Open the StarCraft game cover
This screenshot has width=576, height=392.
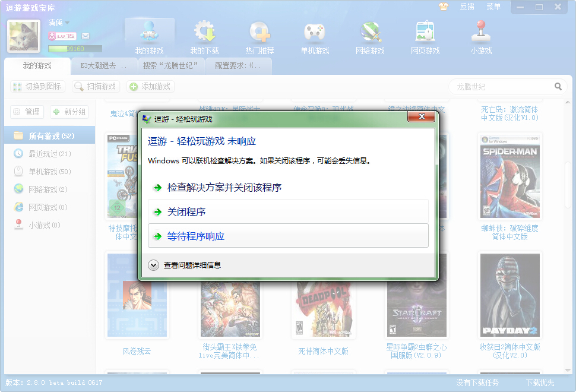point(417,309)
